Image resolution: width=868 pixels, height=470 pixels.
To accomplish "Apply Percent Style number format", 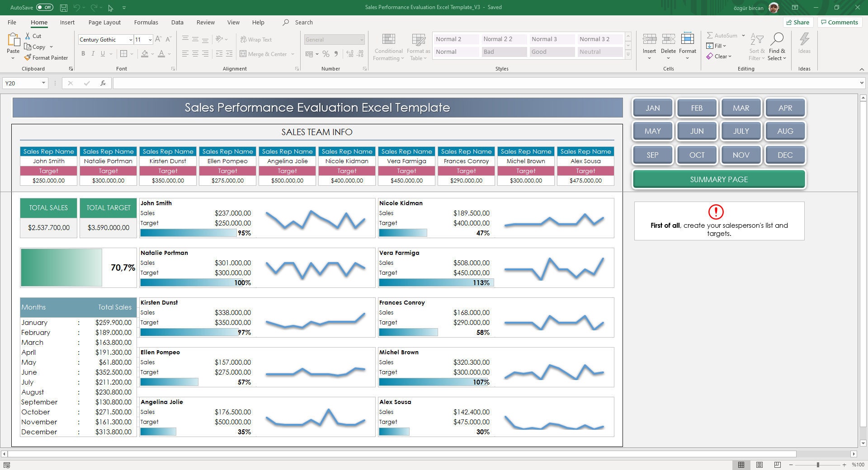I will click(x=325, y=54).
